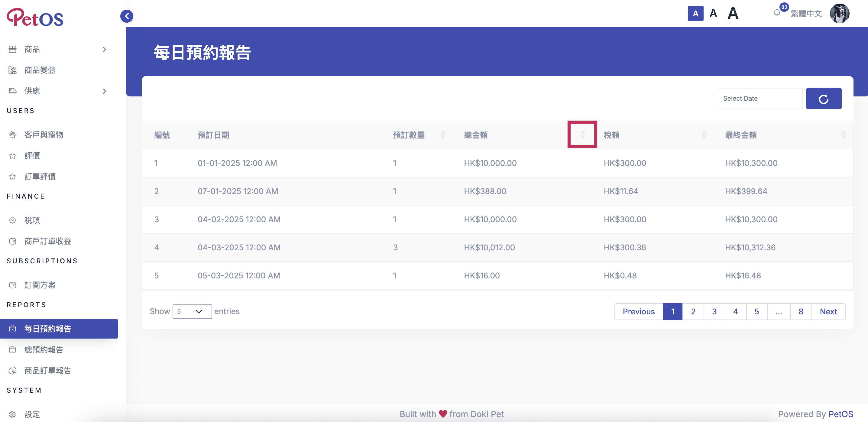Viewport: 868px width, 422px height.
Task: Click the Select Date input field
Action: point(760,99)
